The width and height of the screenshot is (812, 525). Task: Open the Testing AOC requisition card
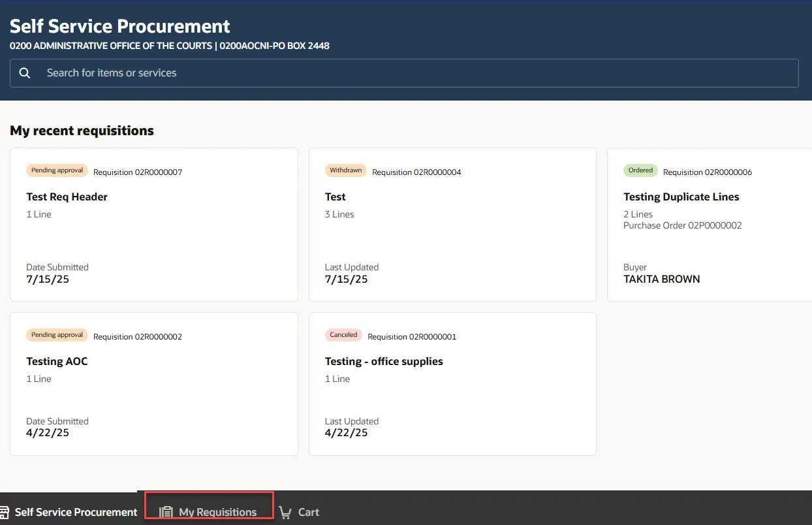[57, 361]
